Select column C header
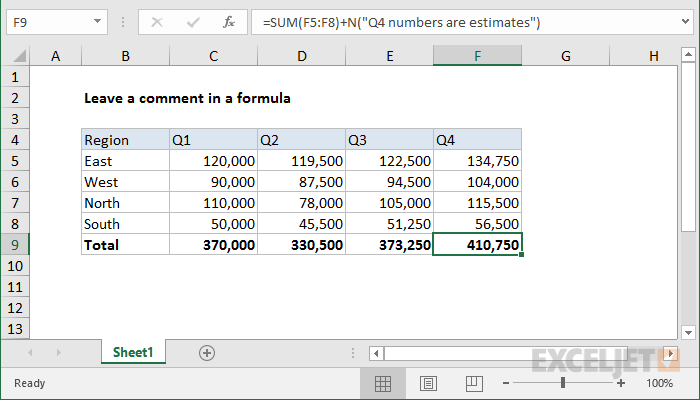This screenshot has width=700, height=400. 213,56
